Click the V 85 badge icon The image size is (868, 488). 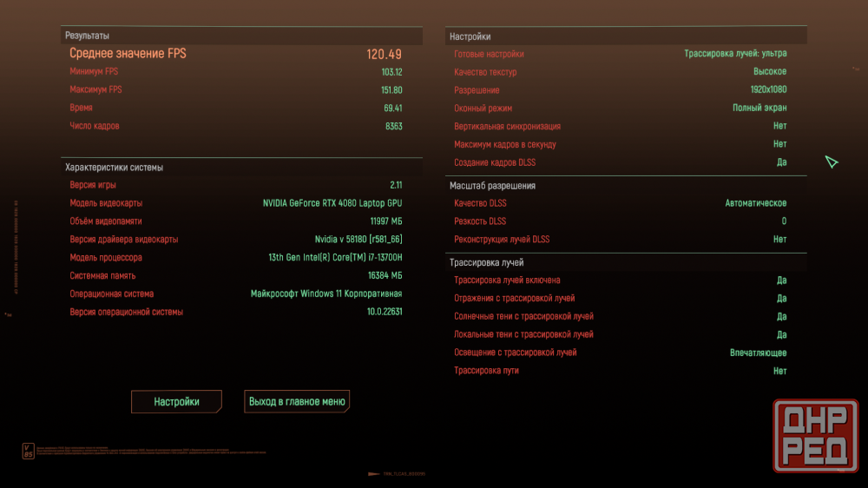point(29,452)
